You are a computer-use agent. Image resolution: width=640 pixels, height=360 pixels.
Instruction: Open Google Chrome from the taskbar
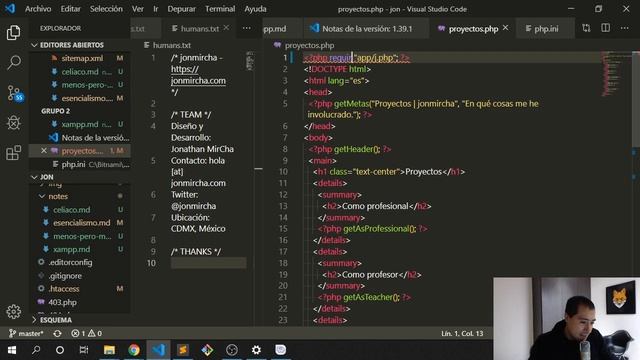click(133, 350)
